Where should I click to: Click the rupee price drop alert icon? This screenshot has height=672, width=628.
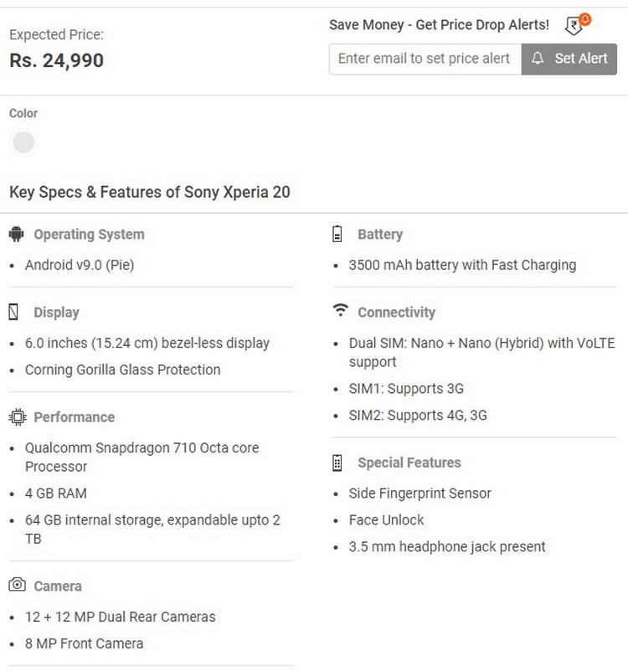tap(578, 25)
